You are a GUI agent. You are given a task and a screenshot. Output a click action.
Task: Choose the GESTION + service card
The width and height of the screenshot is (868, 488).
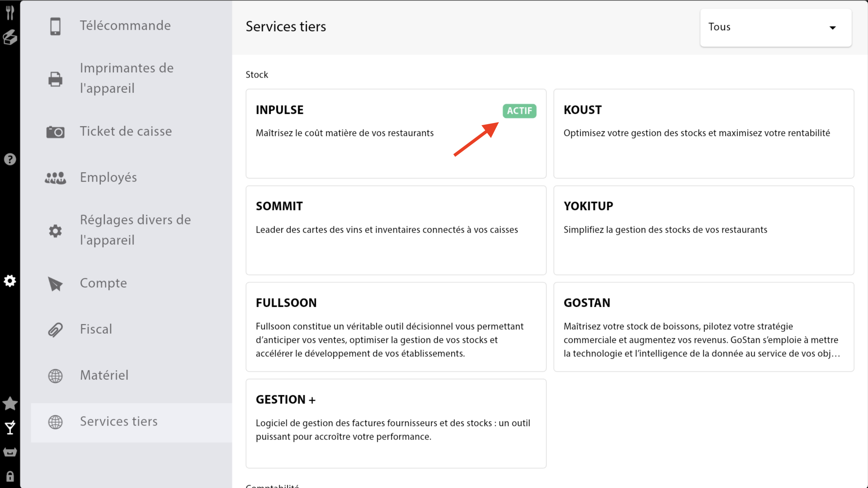pos(396,423)
